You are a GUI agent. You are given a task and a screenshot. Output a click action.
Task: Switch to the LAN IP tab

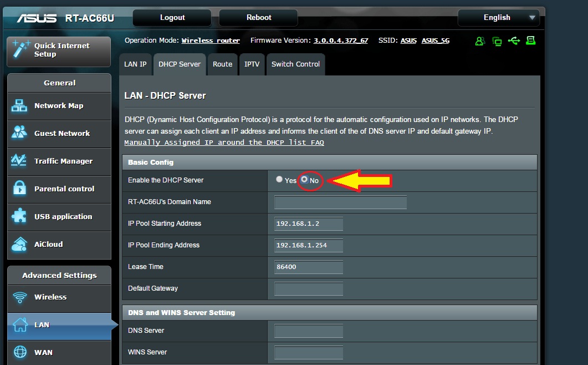[135, 64]
